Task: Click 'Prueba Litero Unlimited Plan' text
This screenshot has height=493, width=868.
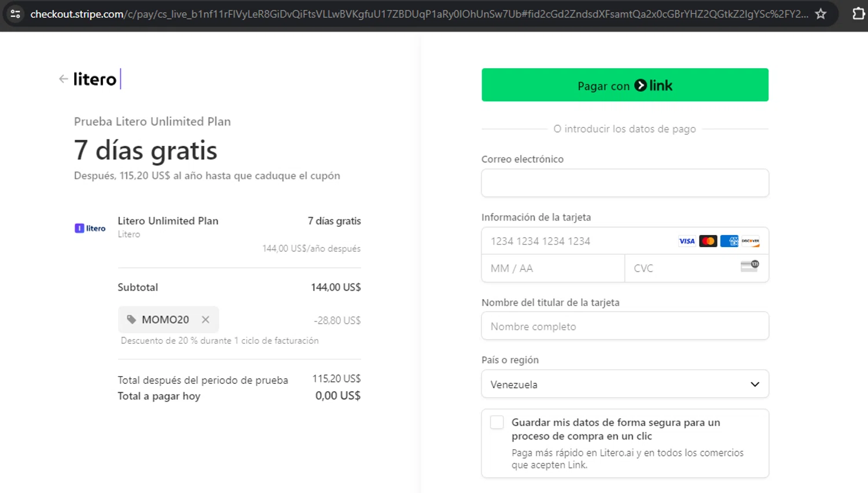Action: 152,122
